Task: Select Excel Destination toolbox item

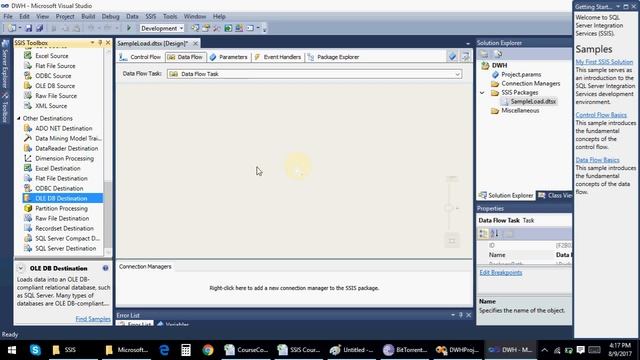Action: 58,168
